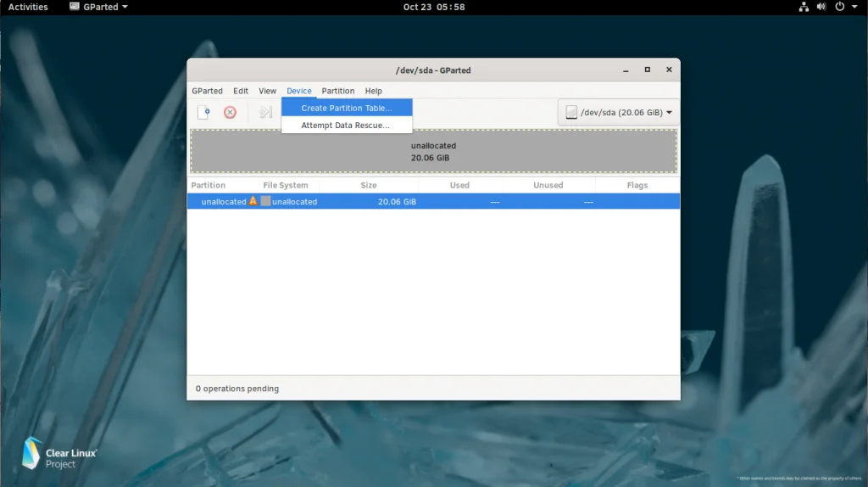Click the gray unallocated file system swatch
868x487 pixels.
coord(265,201)
